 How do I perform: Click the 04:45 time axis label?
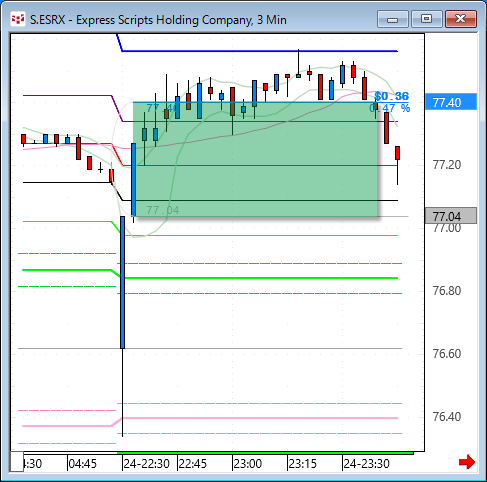pyautogui.click(x=83, y=464)
